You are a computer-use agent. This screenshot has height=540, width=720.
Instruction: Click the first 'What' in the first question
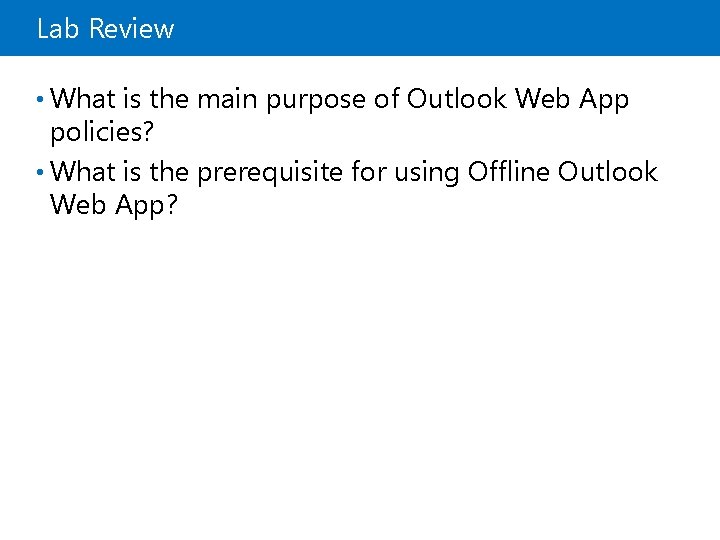tap(83, 98)
